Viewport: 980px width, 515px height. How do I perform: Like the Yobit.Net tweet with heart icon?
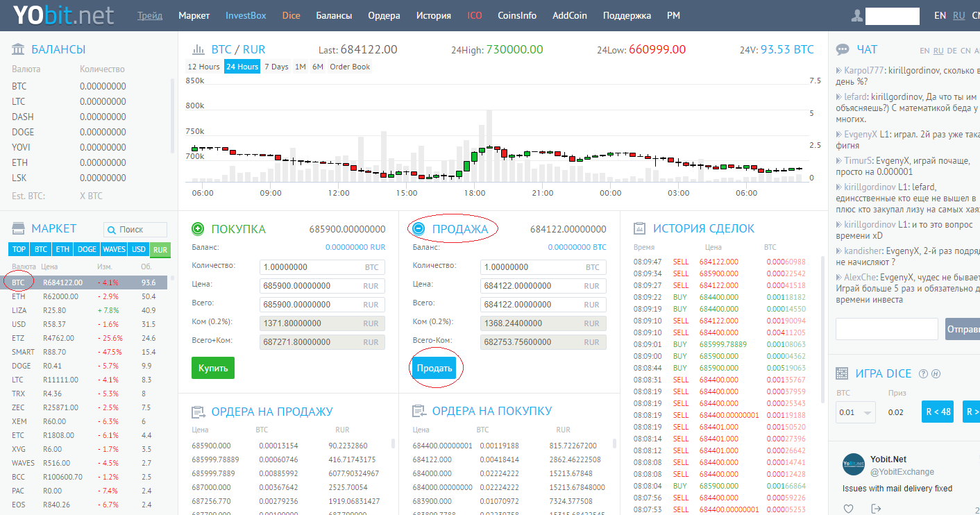click(x=848, y=509)
